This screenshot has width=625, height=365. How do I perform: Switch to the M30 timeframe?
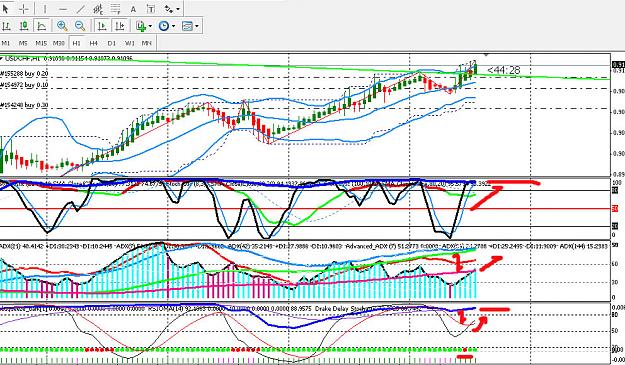[59, 43]
